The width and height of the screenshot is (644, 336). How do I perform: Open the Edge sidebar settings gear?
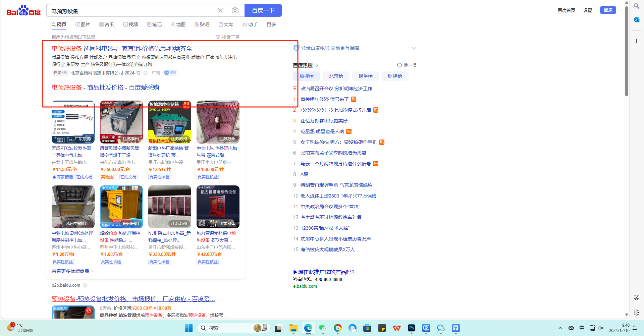636,313
